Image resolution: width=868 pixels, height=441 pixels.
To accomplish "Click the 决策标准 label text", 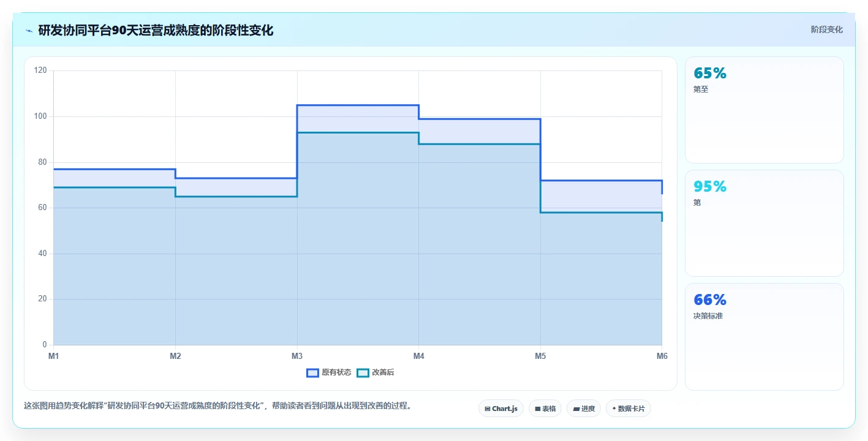I will tap(708, 316).
